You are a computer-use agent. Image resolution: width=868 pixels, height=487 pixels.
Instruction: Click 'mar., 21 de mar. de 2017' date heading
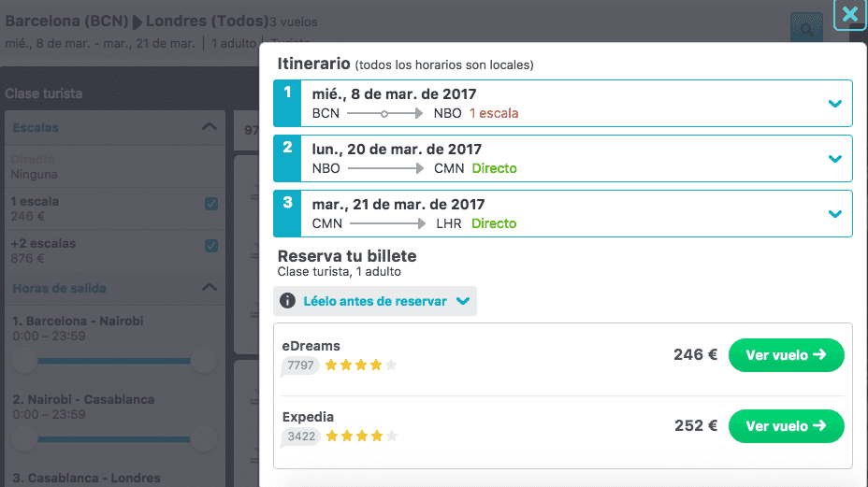398,204
